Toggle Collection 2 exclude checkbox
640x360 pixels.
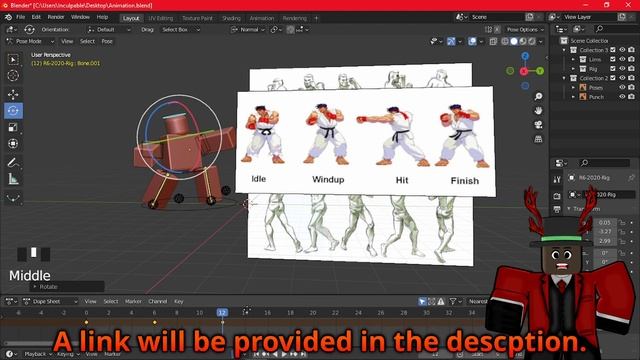point(613,78)
